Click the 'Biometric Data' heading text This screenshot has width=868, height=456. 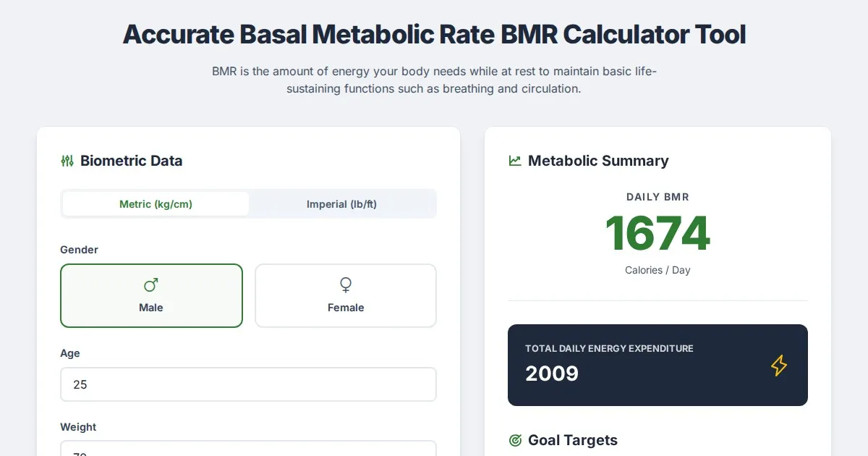[x=131, y=161]
